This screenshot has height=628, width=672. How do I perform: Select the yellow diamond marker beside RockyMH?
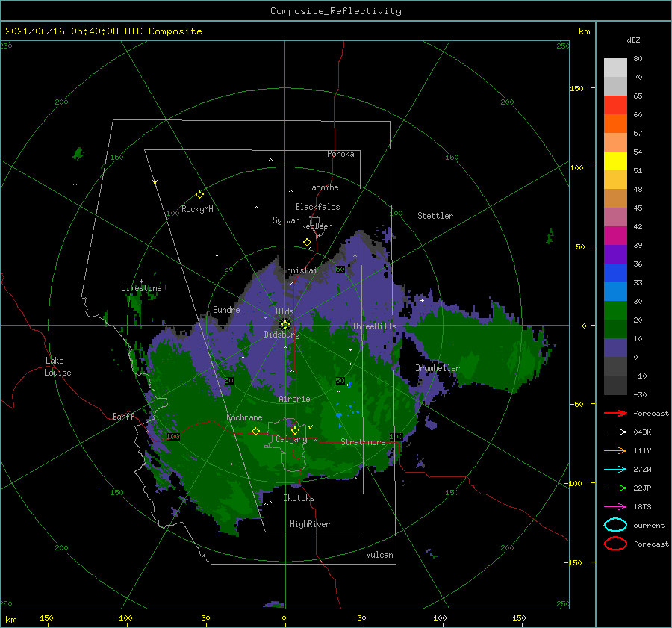pyautogui.click(x=199, y=195)
